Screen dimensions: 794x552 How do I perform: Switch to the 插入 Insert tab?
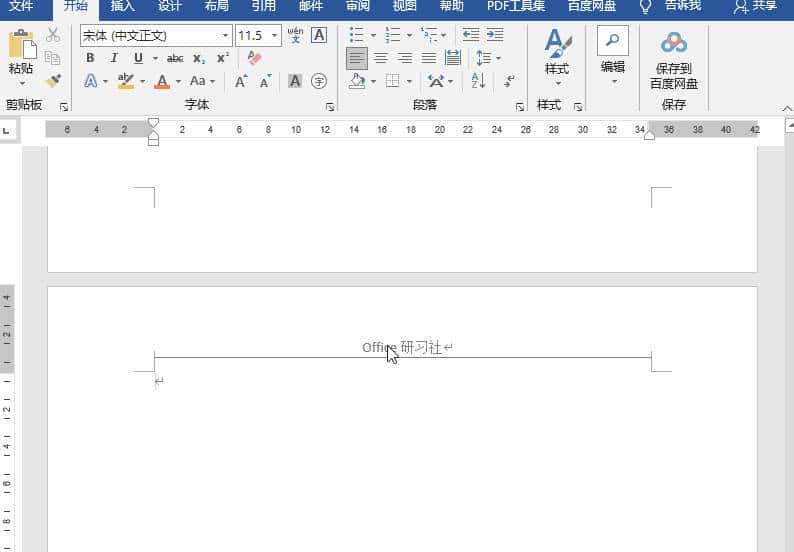coord(123,7)
